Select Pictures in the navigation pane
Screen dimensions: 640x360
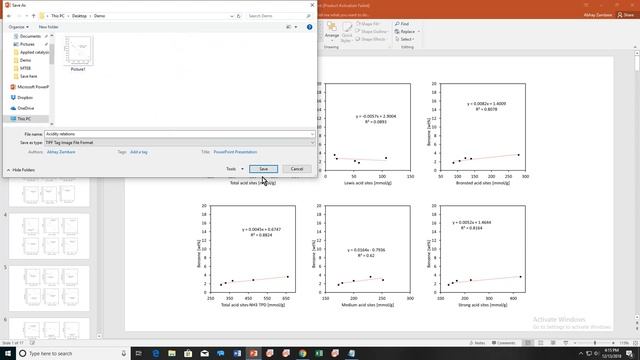click(x=27, y=44)
